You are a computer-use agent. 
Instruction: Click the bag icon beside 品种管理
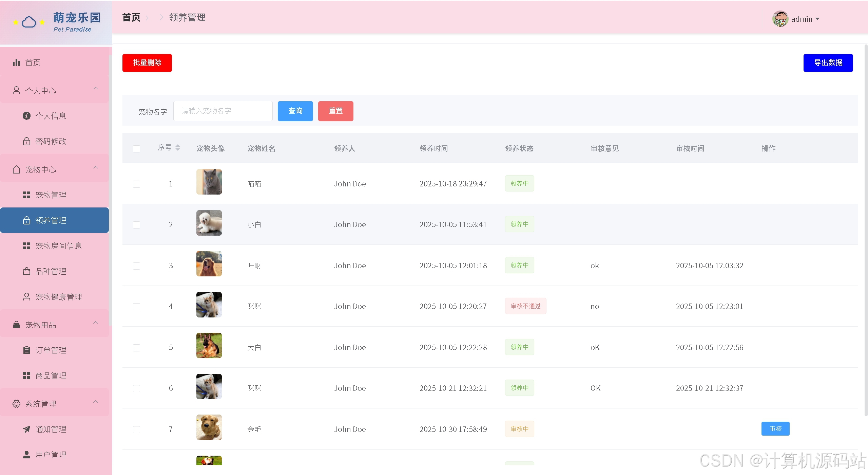tap(26, 271)
